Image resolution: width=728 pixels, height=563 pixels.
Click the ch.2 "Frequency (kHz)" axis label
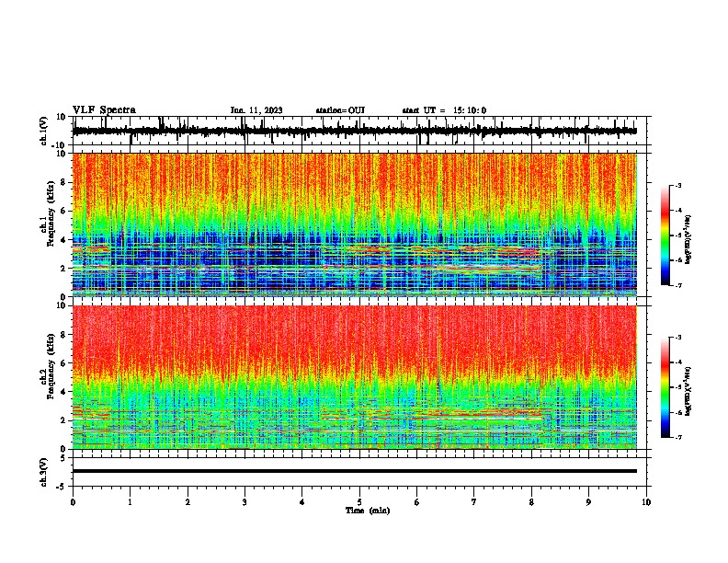click(51, 366)
